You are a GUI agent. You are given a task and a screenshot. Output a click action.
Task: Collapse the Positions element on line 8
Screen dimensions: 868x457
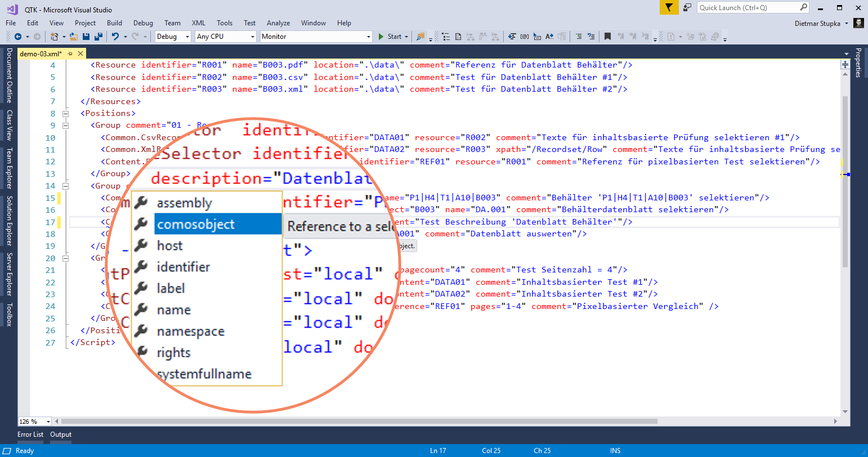pos(66,113)
